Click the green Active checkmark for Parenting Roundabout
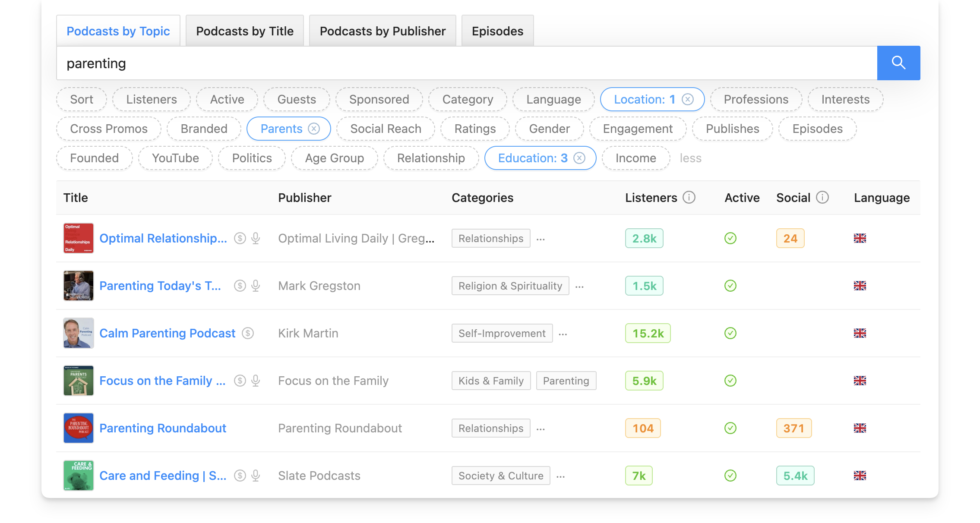The width and height of the screenshot is (980, 523). 730,428
